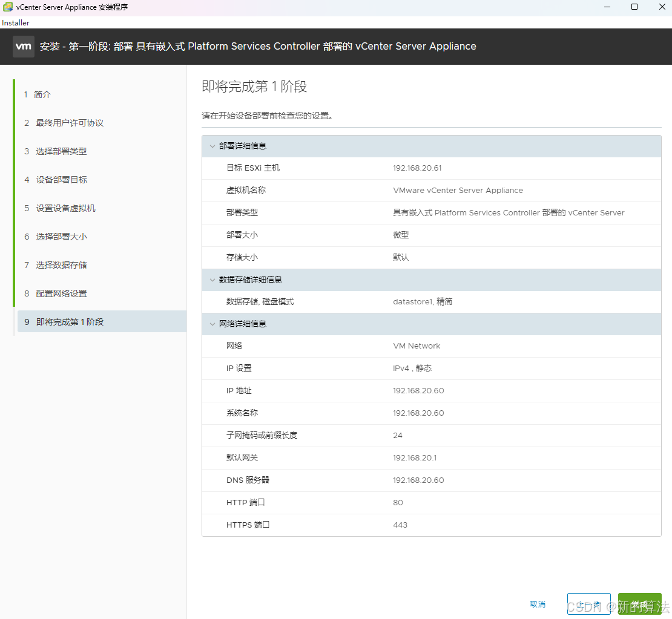Click the 默认网关 label
Screen dimensions: 672x619
click(242, 457)
